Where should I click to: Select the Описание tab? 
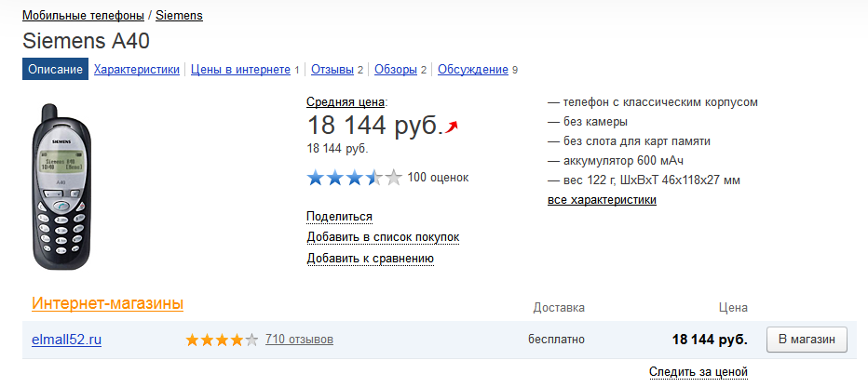point(55,70)
